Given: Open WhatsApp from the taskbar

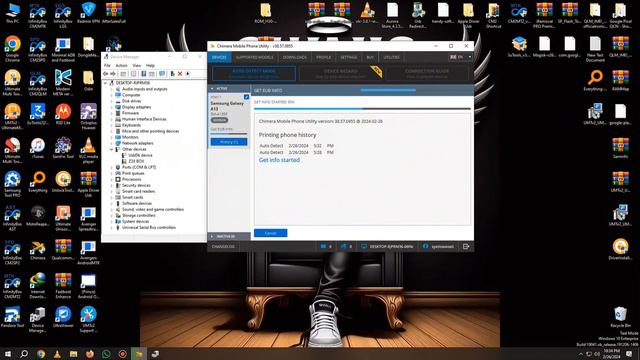Looking at the screenshot, I should [106, 354].
